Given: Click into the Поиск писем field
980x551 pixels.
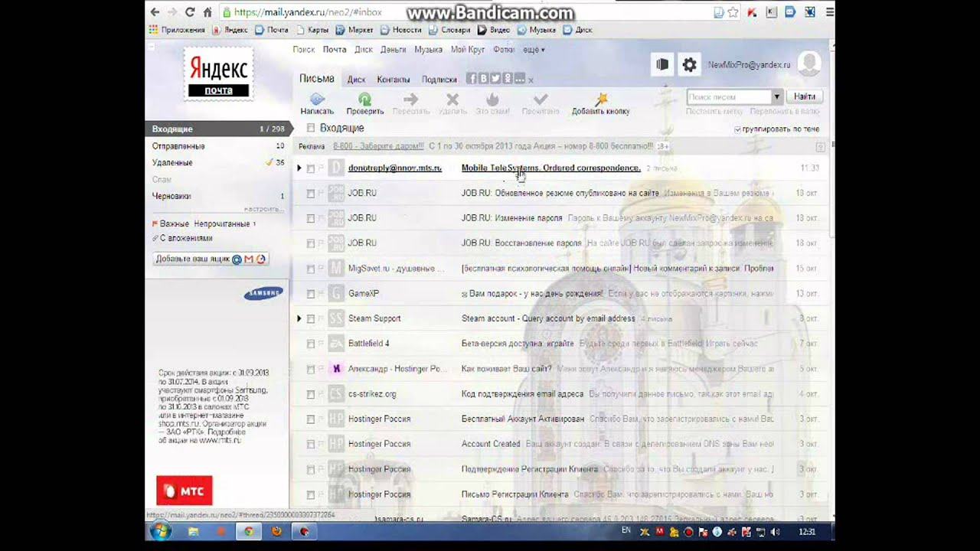Looking at the screenshot, I should (x=729, y=97).
